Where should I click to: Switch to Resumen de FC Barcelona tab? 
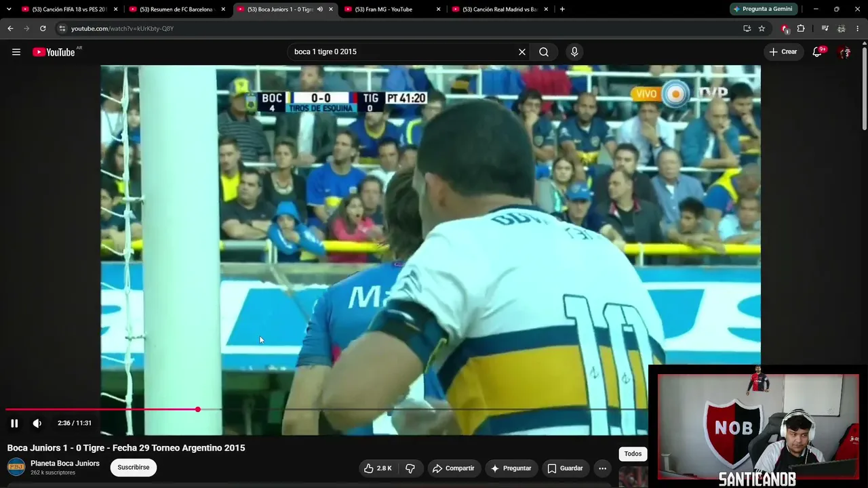click(x=177, y=9)
